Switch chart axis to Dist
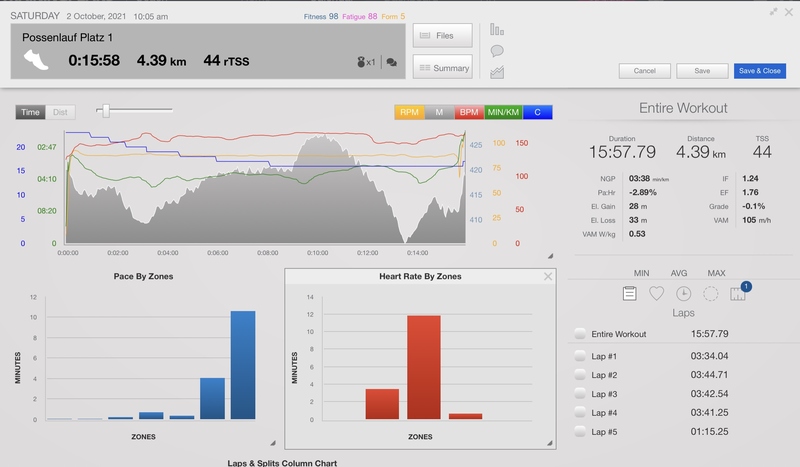 point(61,113)
